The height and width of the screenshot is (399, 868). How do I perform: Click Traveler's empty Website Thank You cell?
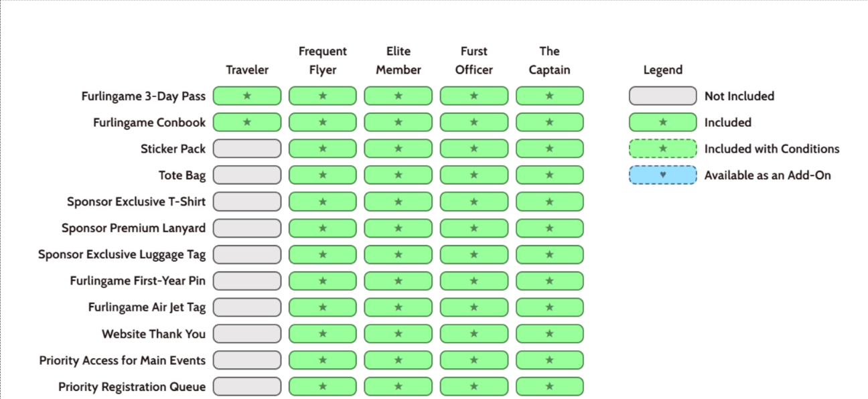[247, 334]
